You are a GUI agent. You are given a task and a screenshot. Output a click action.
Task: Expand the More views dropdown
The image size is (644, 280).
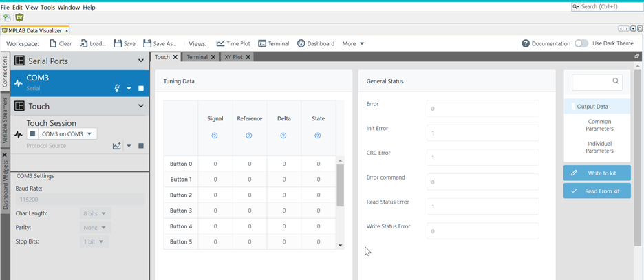353,43
